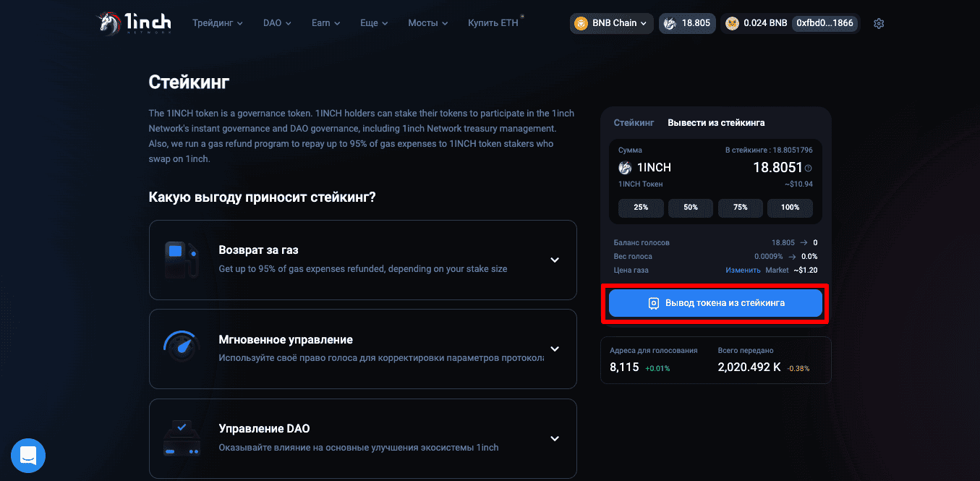Click the 1inch Network logo

click(136, 23)
